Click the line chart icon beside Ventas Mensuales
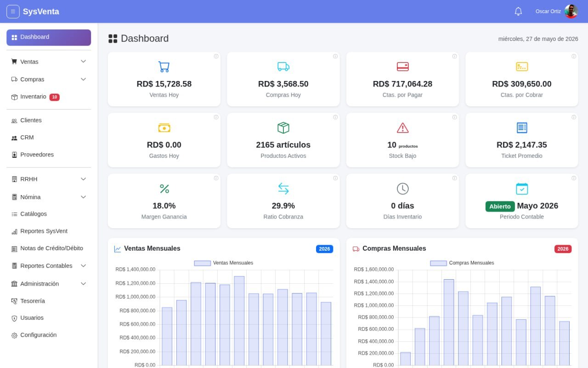The image size is (588, 368). coord(118,249)
